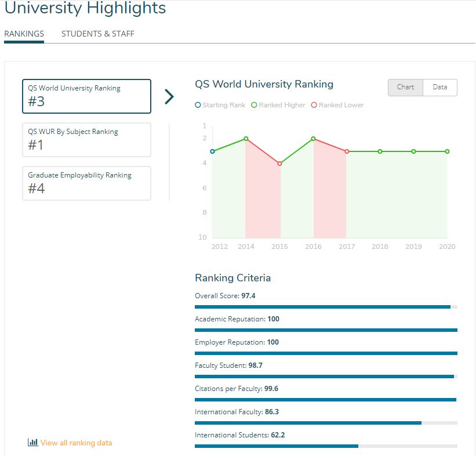The width and height of the screenshot is (476, 456).
Task: Click the Employer Reputation: 100 label
Action: (237, 342)
